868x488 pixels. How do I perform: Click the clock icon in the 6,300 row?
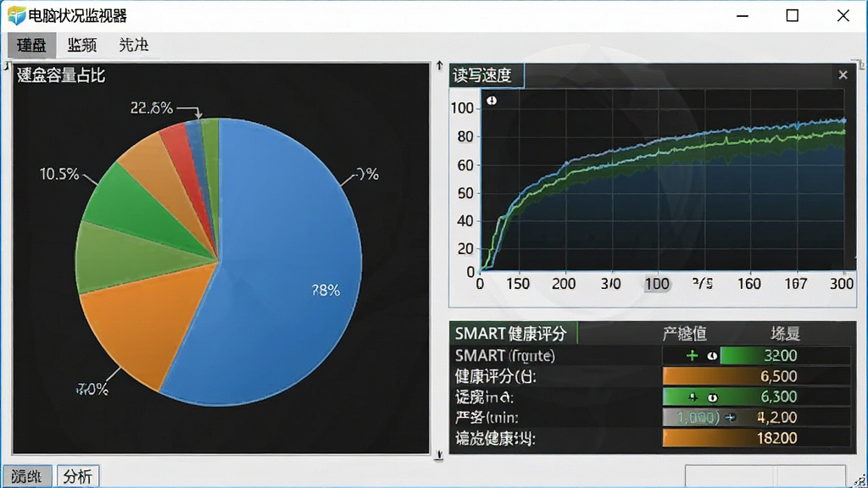tap(712, 397)
